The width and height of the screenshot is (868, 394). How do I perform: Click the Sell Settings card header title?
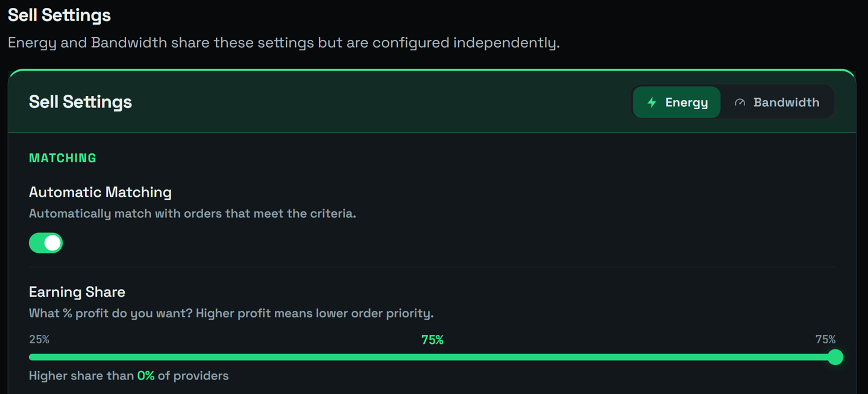pyautogui.click(x=80, y=102)
